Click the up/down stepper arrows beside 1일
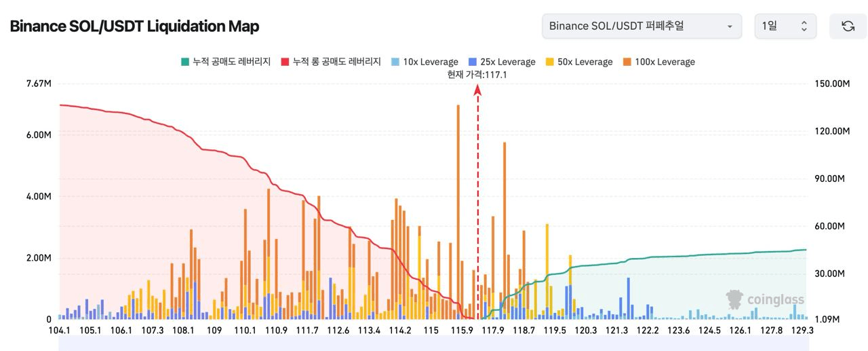This screenshot has height=351, width=868. (804, 26)
